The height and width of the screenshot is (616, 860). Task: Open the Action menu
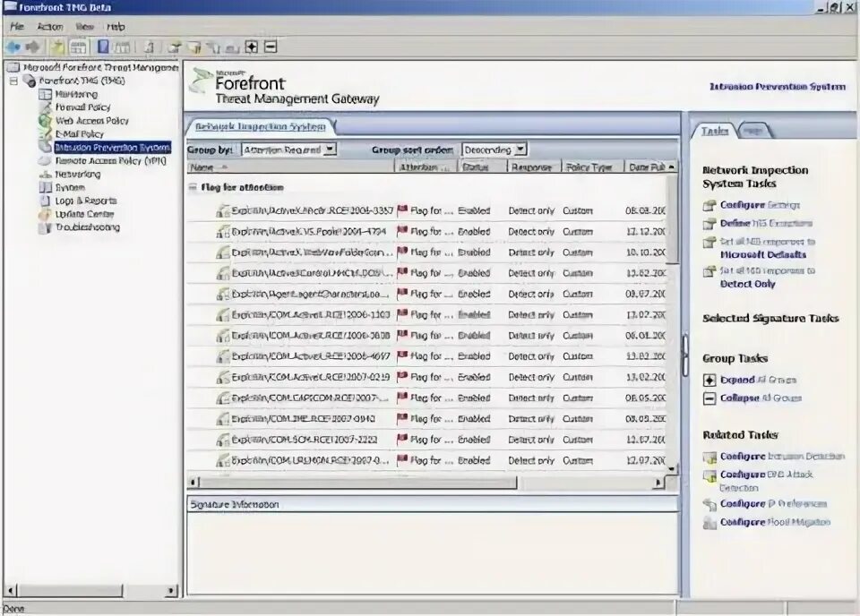[x=50, y=26]
